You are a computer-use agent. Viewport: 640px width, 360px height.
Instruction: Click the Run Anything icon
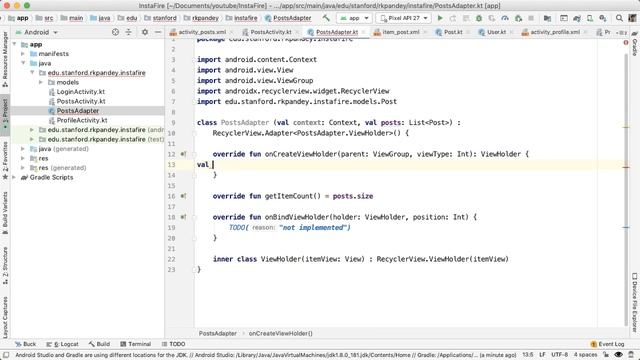[564, 18]
